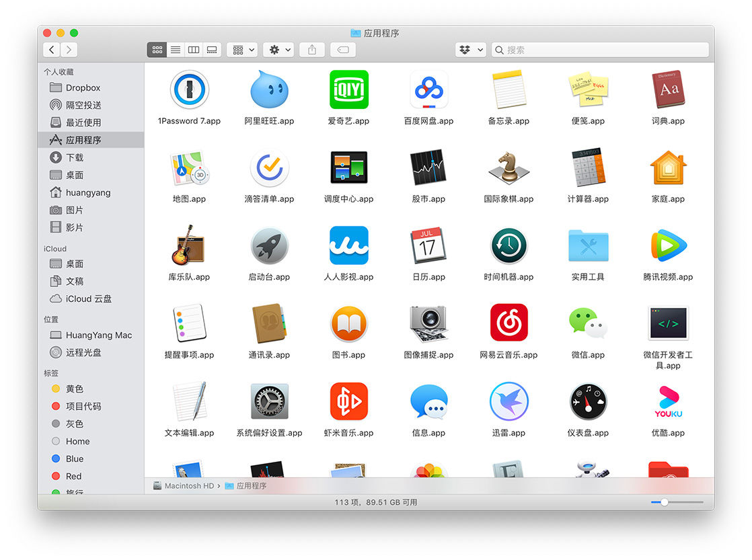Select the 地图.app maps icon

(189, 168)
